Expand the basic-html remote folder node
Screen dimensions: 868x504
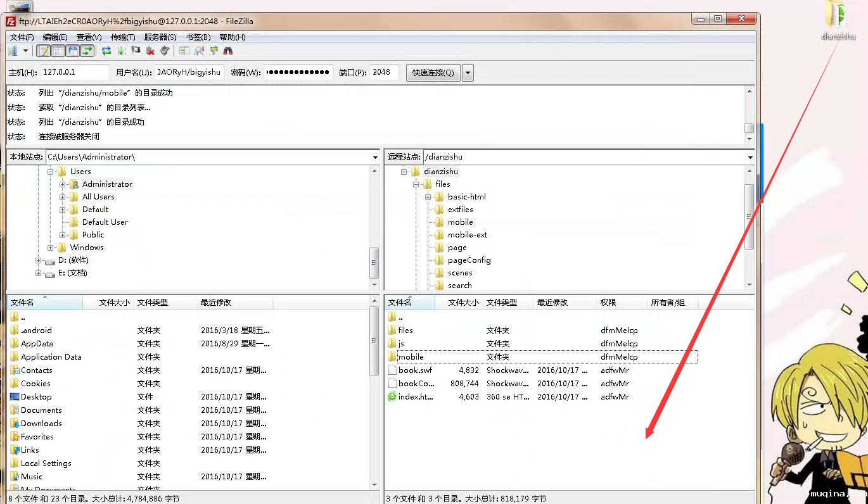point(428,197)
